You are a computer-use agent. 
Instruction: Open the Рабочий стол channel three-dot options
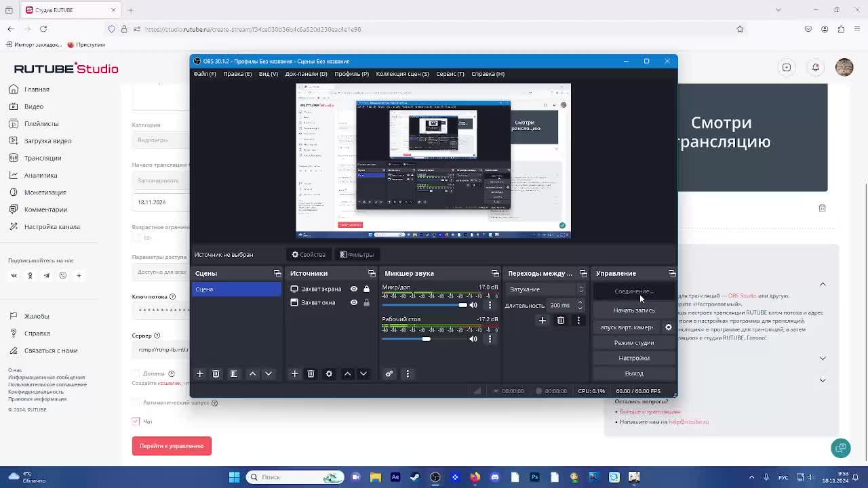(x=490, y=339)
